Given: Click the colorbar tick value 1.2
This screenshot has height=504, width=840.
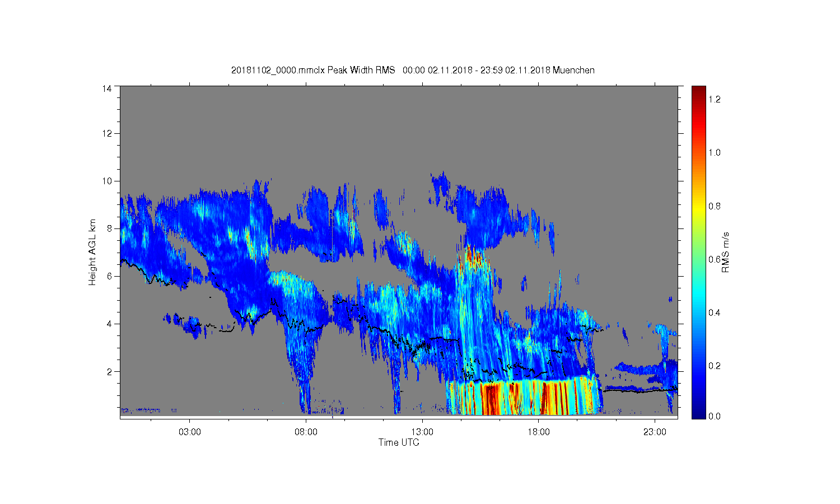Looking at the screenshot, I should (x=714, y=99).
